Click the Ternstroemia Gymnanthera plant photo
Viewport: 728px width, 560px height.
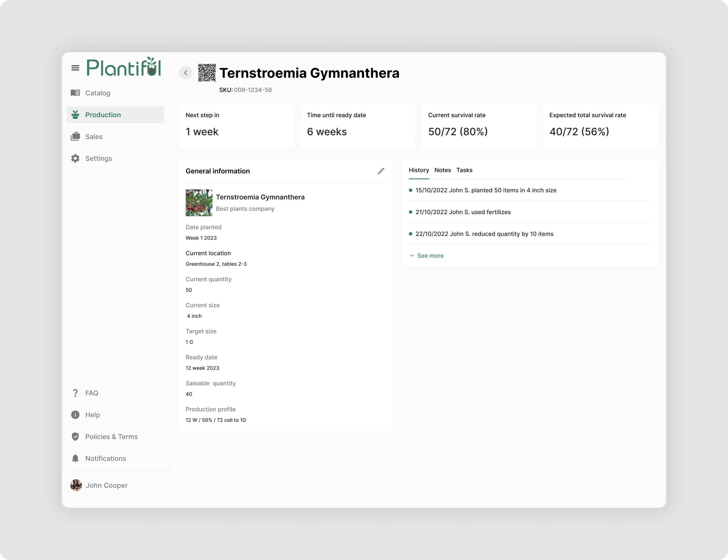199,203
